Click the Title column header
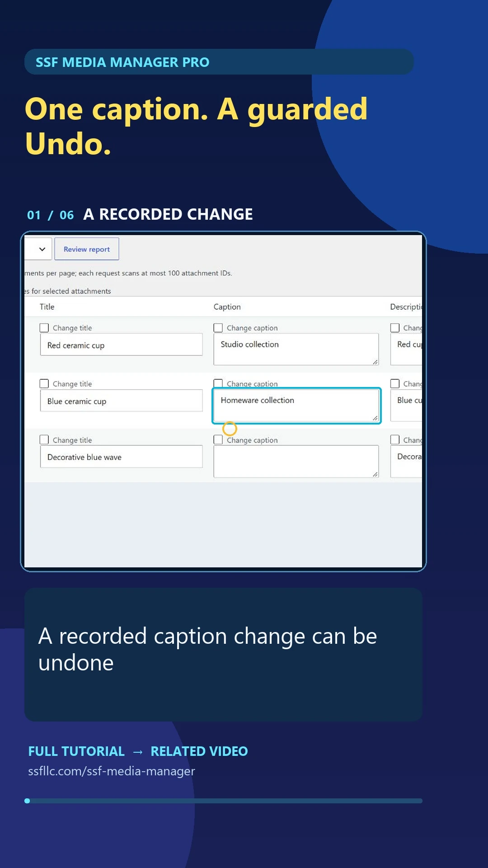 [47, 307]
